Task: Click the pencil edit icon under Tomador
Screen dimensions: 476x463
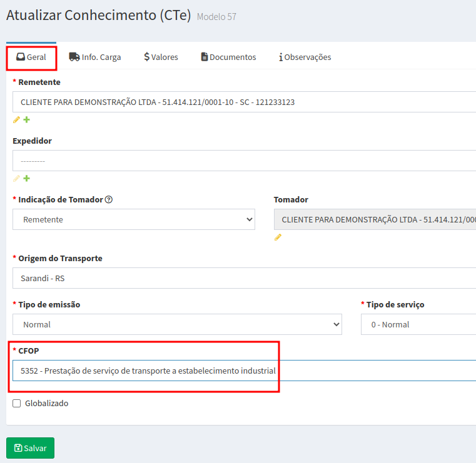Action: [278, 237]
